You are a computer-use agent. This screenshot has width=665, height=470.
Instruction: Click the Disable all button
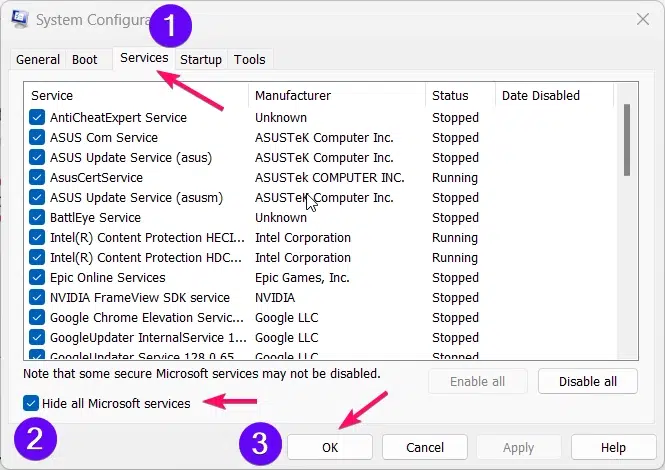point(588,381)
